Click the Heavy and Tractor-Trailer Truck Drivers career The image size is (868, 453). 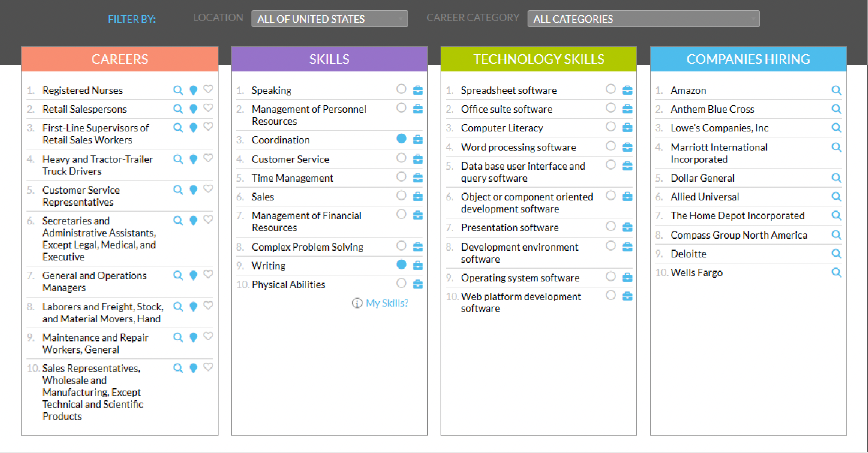point(97,165)
